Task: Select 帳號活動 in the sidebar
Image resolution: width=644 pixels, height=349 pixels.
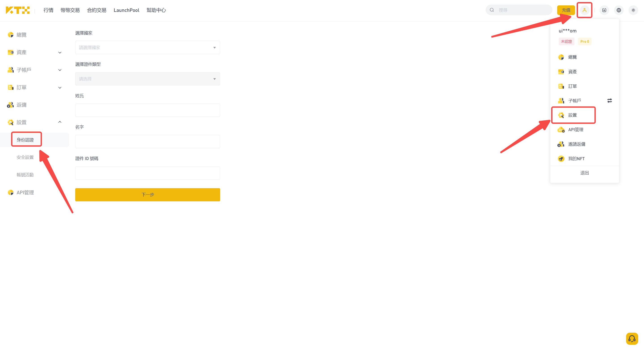Action: pyautogui.click(x=25, y=175)
